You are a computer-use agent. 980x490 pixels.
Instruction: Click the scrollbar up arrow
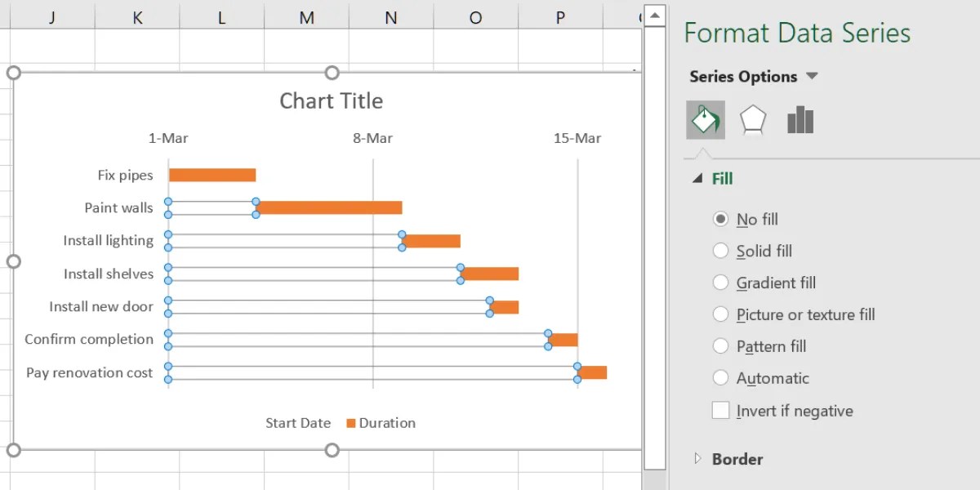pos(654,14)
